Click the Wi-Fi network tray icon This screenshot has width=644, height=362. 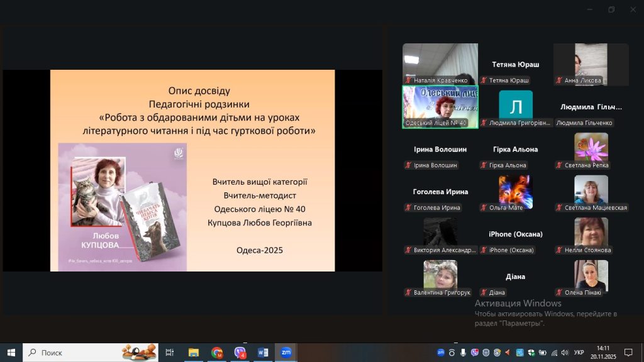coord(553,353)
